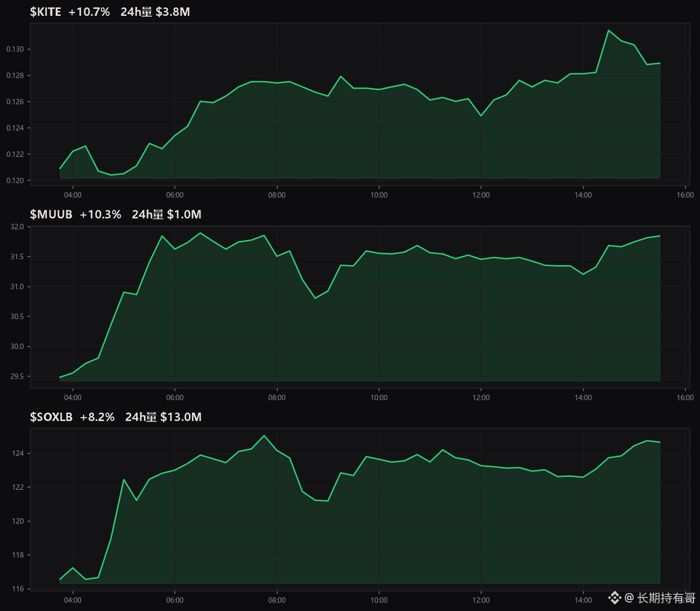Select 06:00 on the $MUUB time axis
This screenshot has height=611, width=700.
[x=175, y=397]
